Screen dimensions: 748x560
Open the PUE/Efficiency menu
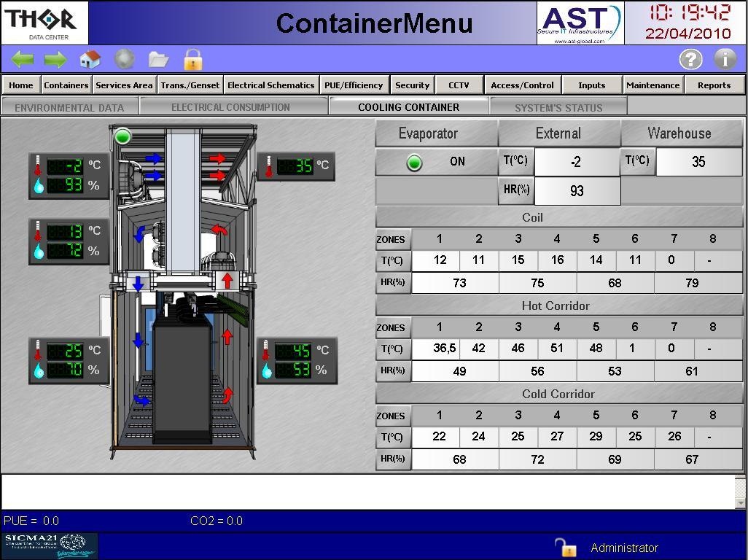[x=354, y=85]
